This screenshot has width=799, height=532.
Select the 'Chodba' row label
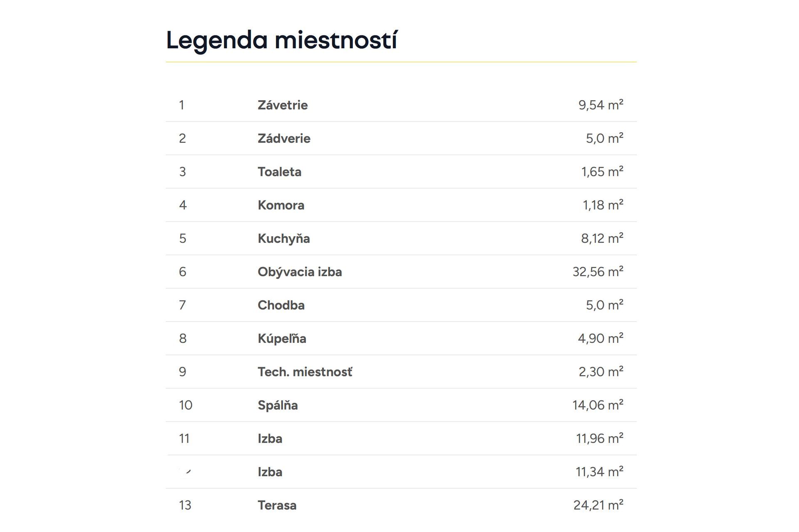[x=281, y=305]
